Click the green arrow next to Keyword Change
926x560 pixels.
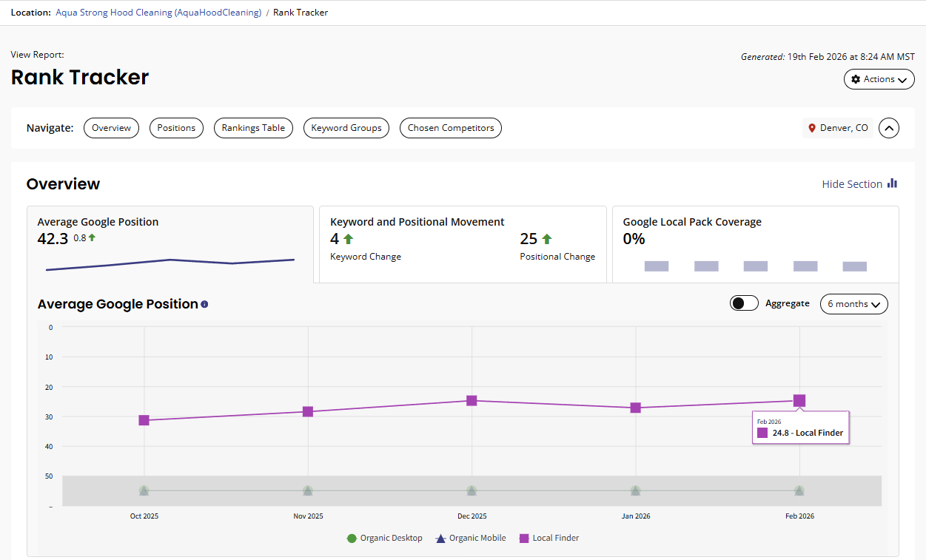pos(348,239)
